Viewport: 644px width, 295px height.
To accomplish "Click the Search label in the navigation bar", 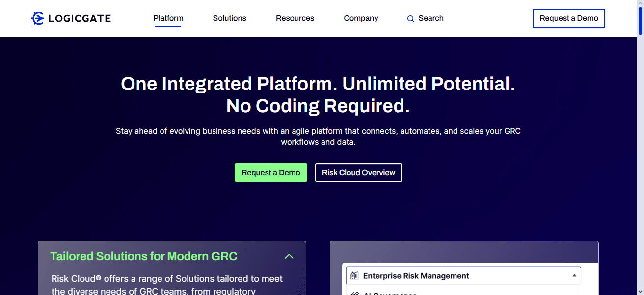I will (x=431, y=18).
